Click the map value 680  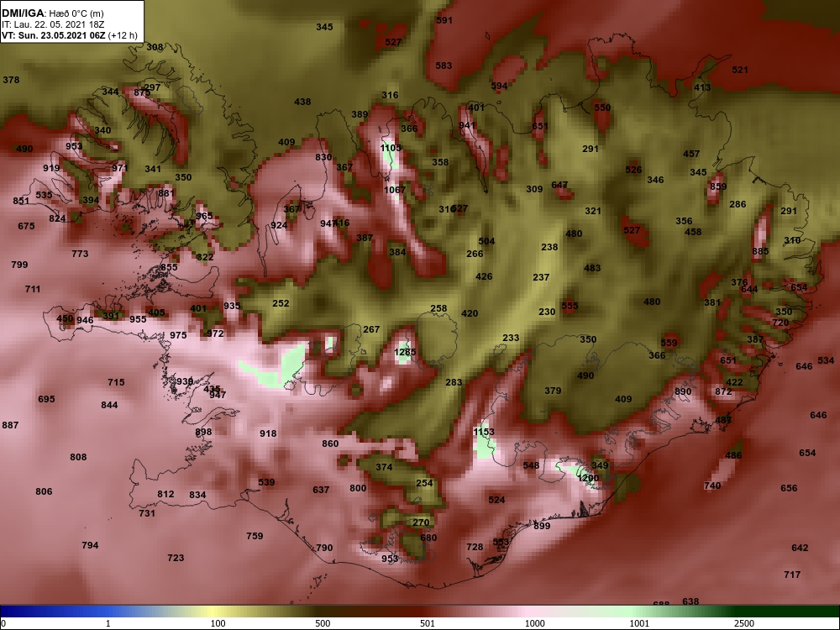(428, 538)
